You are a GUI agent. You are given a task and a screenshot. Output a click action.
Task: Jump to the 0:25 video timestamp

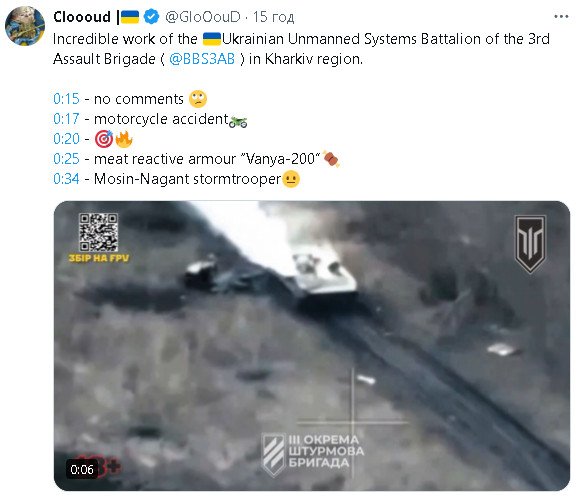(x=66, y=159)
